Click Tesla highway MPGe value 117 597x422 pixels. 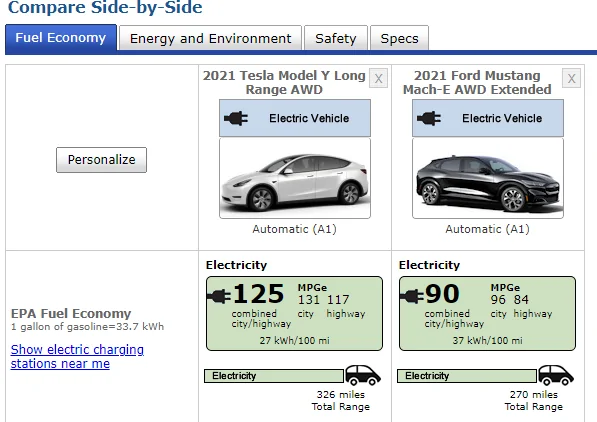(x=338, y=300)
